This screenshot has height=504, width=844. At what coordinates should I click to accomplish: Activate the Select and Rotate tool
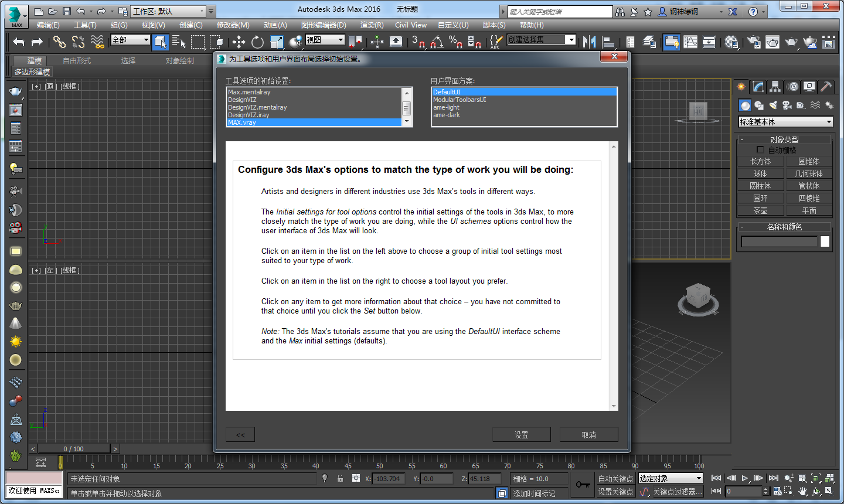click(x=257, y=42)
